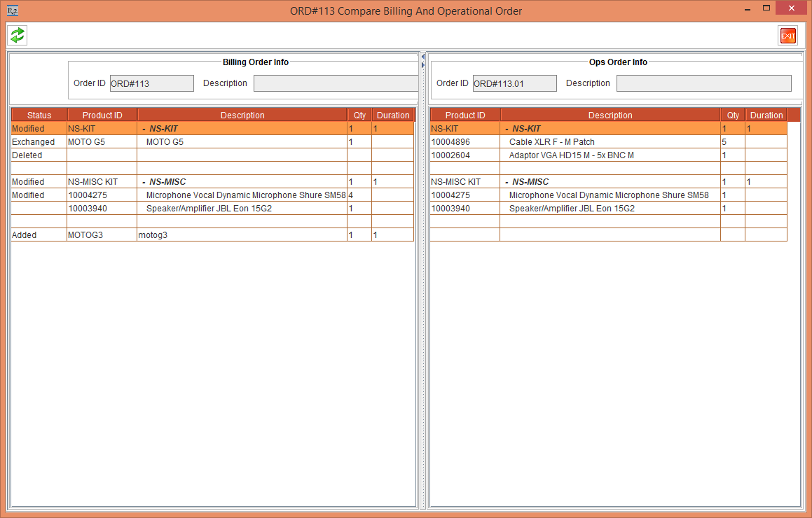This screenshot has height=518, width=812.
Task: Click the Billing Order ID field ORD#113
Action: tap(151, 83)
